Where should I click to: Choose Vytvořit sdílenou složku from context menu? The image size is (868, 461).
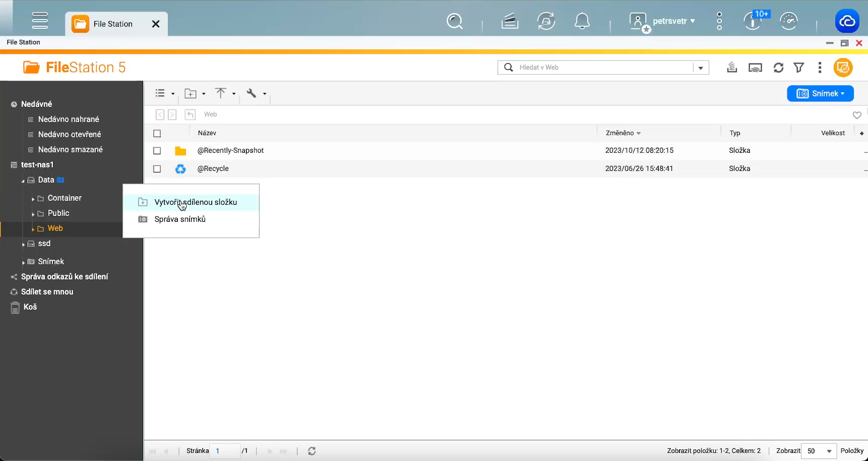coord(196,202)
